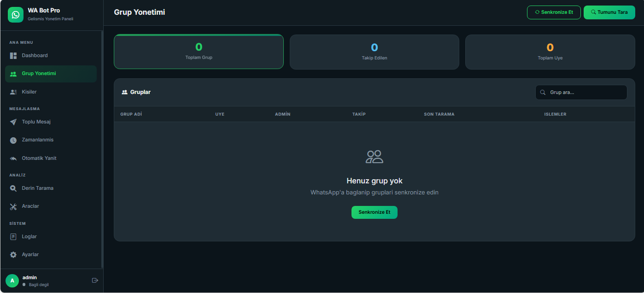
Task: Click the Derin Tarama magnifier icon
Action: click(x=13, y=188)
